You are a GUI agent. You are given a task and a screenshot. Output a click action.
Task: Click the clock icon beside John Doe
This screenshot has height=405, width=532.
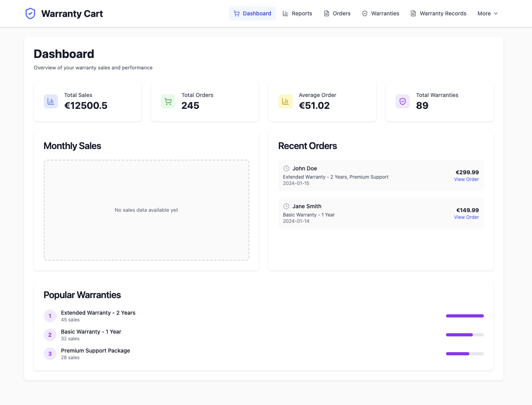[x=286, y=168]
